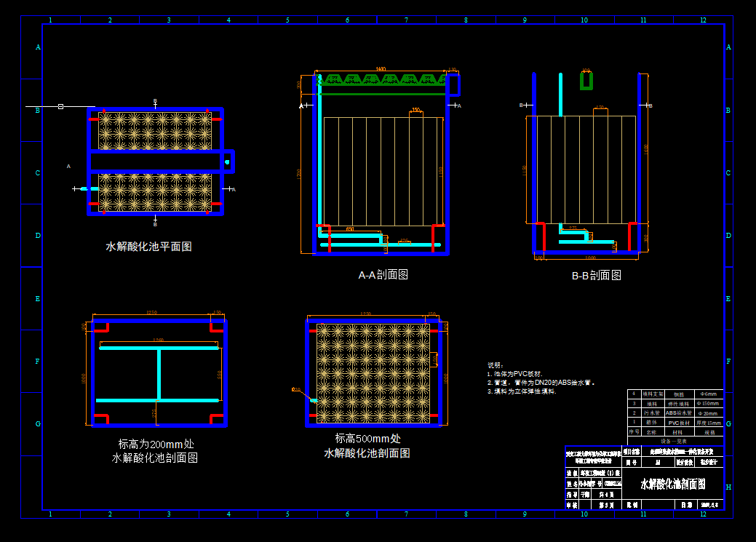Select note 3 '填料为立体弹性填料'
The width and height of the screenshot is (756, 542).
(522, 391)
